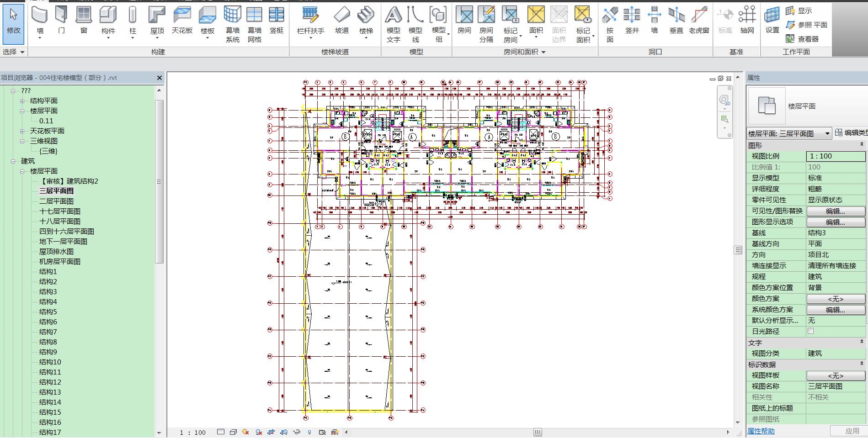The image size is (868, 438).
Task: Open 二层平面图 in project browser
Action: point(56,201)
